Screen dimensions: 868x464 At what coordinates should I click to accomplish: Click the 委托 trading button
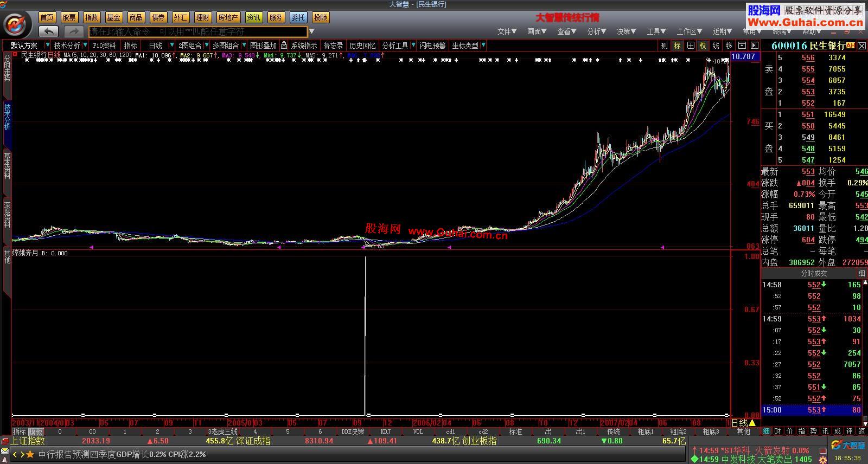pyautogui.click(x=298, y=17)
